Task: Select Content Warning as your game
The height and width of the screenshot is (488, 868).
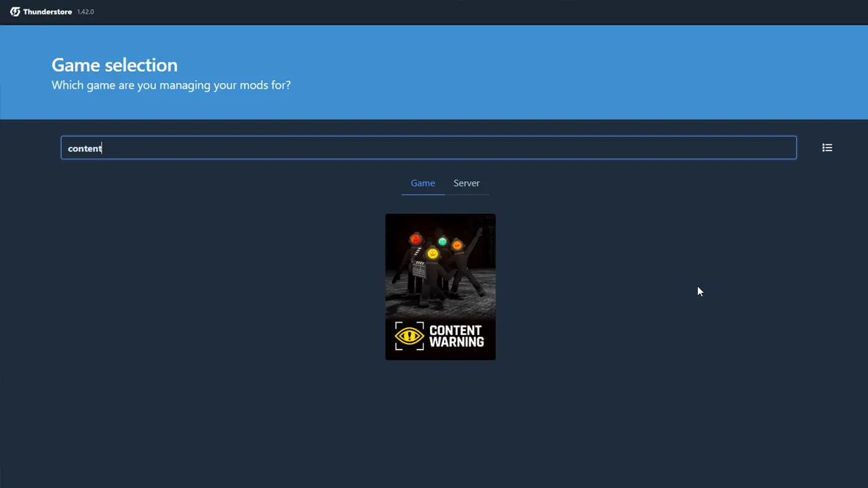Action: [440, 287]
